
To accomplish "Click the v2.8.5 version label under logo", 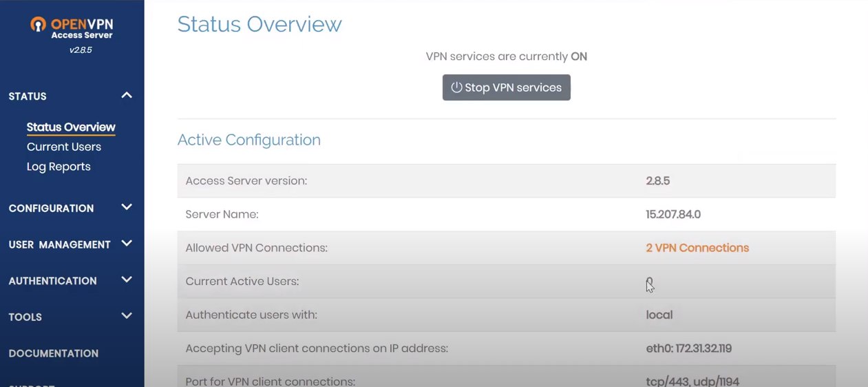I will pos(81,50).
